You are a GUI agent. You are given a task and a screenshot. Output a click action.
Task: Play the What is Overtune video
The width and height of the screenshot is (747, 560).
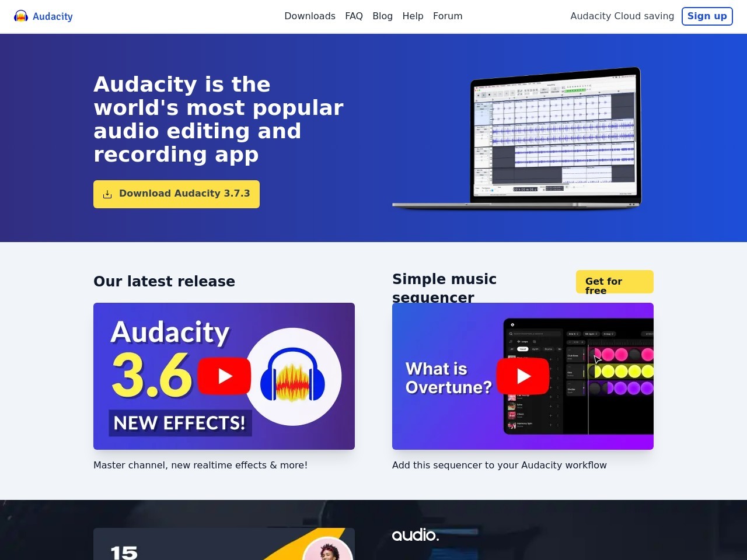tap(523, 376)
